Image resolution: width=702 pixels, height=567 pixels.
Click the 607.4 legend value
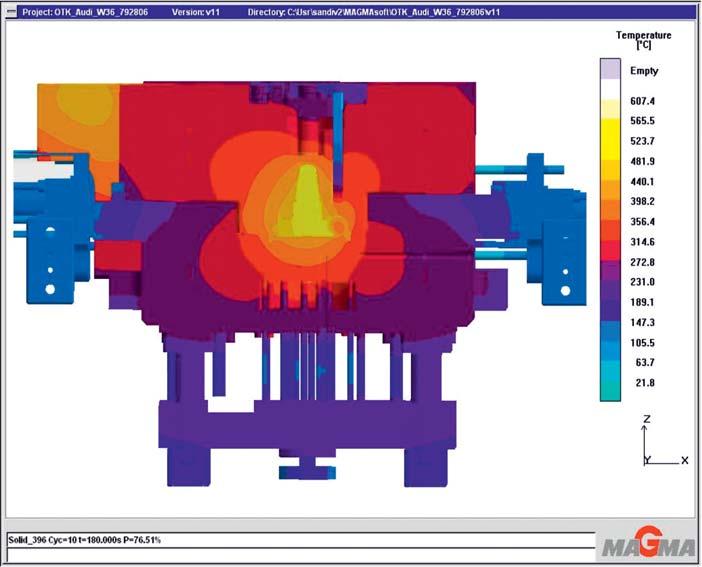pyautogui.click(x=642, y=101)
